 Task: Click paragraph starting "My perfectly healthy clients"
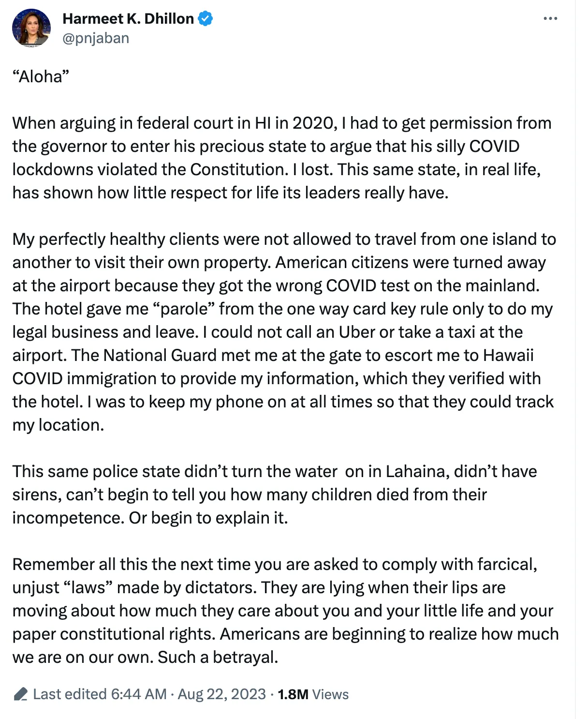pos(284,332)
